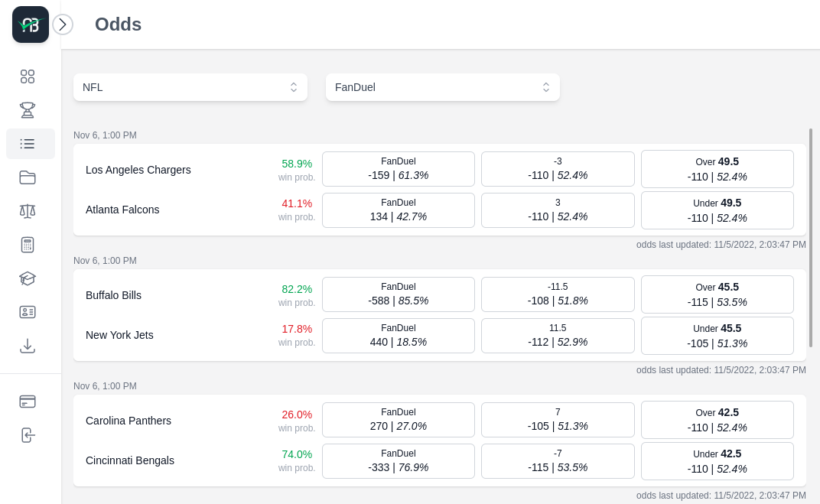The height and width of the screenshot is (504, 820).
Task: Open the FanDuel sportsbook dropdown
Action: [x=443, y=87]
